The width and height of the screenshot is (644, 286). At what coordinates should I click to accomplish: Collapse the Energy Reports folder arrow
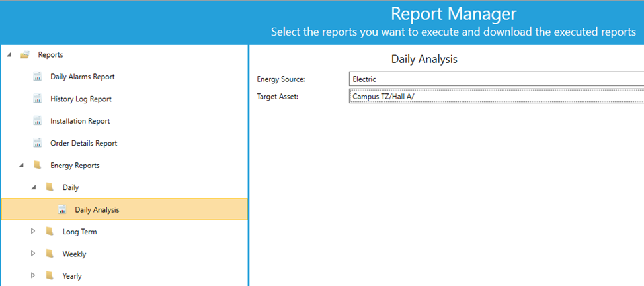click(21, 166)
